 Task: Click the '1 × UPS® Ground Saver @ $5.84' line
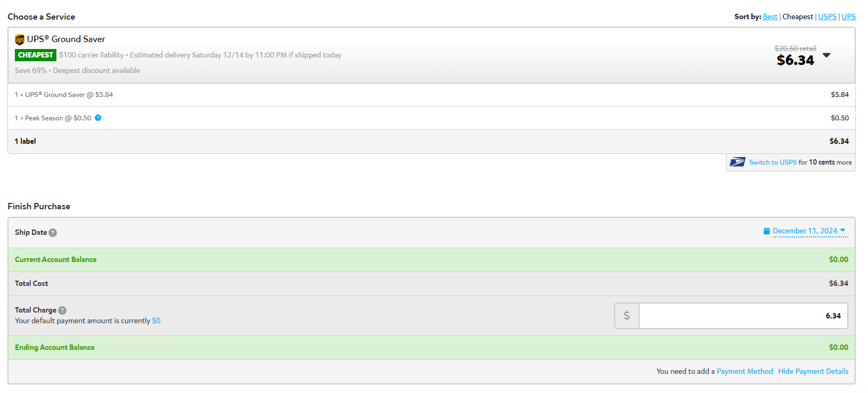pos(64,95)
